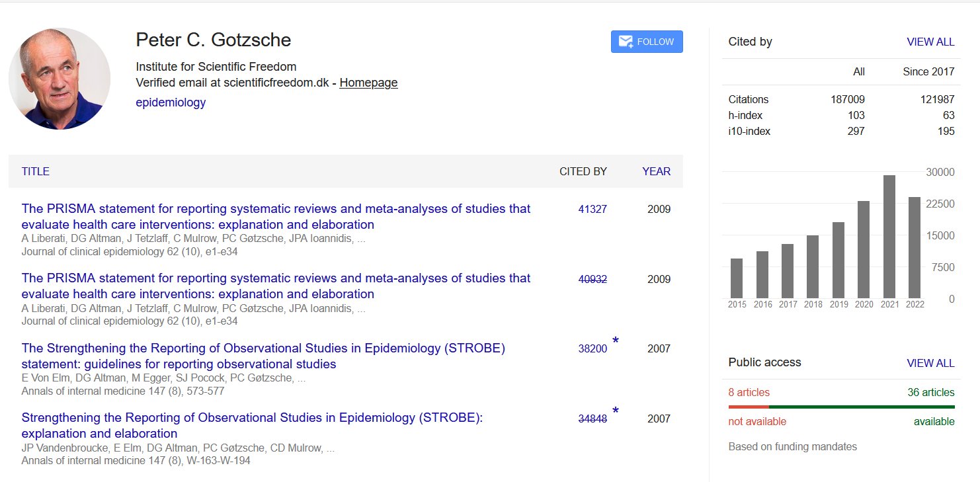Click the envelope icon on the Follow button
The height and width of the screenshot is (482, 980).
coord(625,42)
